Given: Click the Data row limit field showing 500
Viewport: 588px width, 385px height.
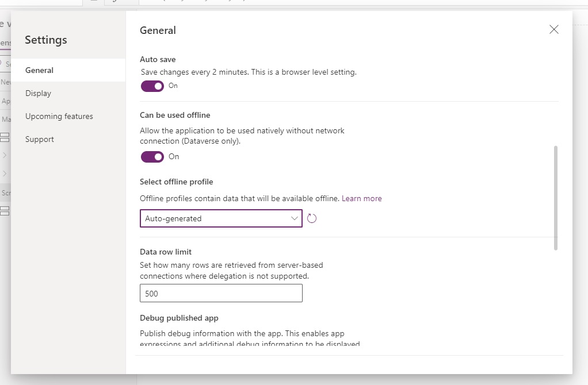Looking at the screenshot, I should [x=221, y=294].
